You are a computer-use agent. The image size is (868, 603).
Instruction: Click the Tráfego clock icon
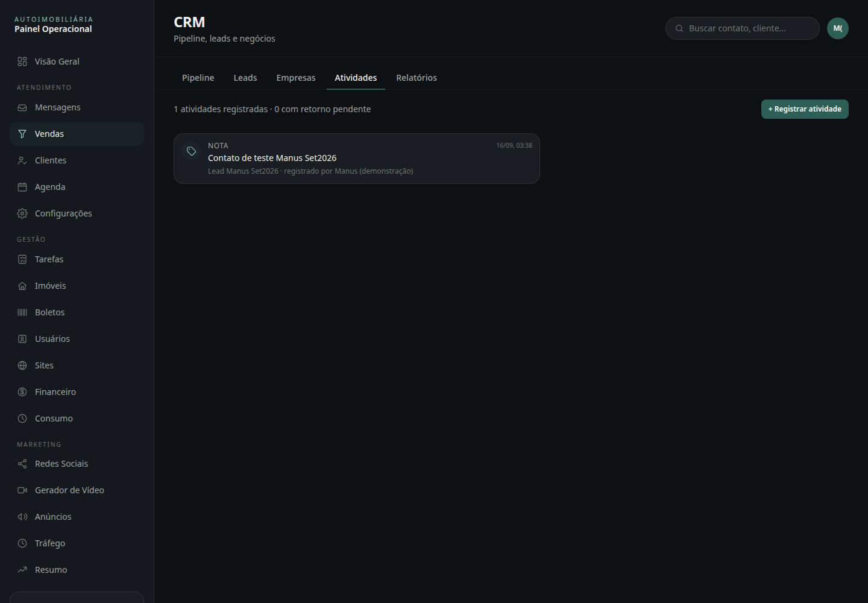(22, 543)
